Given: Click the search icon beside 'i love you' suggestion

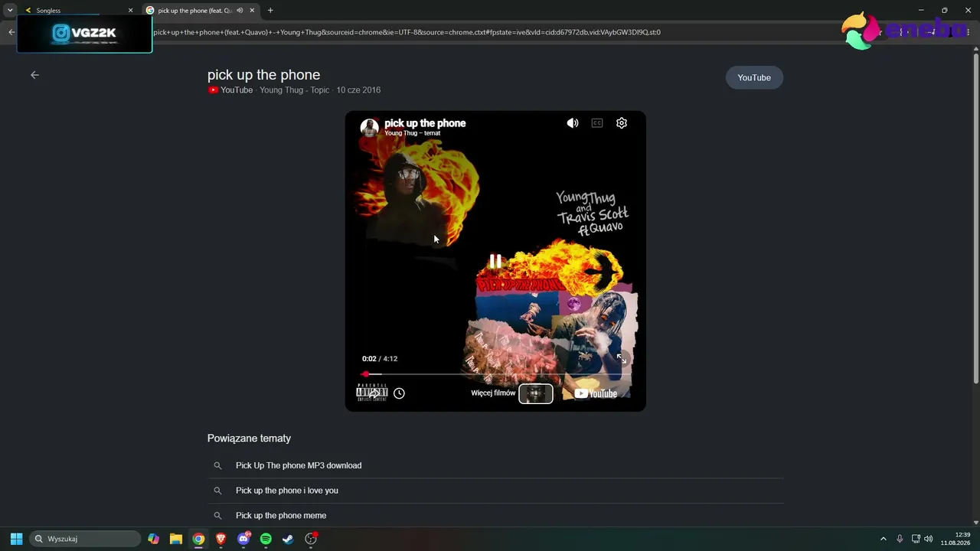Looking at the screenshot, I should tap(217, 491).
